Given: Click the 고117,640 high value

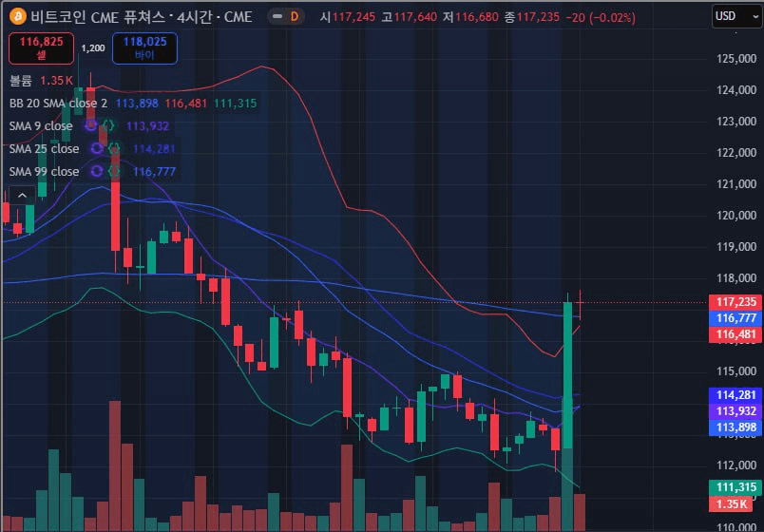Looking at the screenshot, I should click(410, 17).
